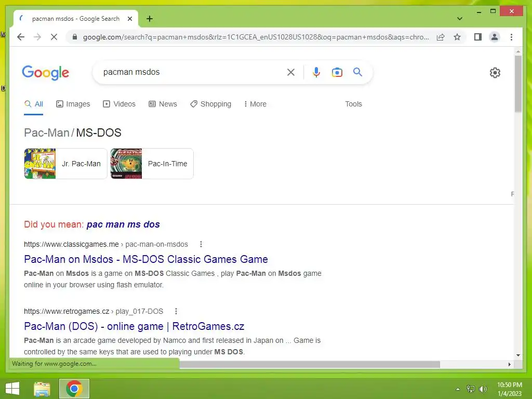Submit the search with the magnifier
The image size is (532, 399).
point(357,72)
